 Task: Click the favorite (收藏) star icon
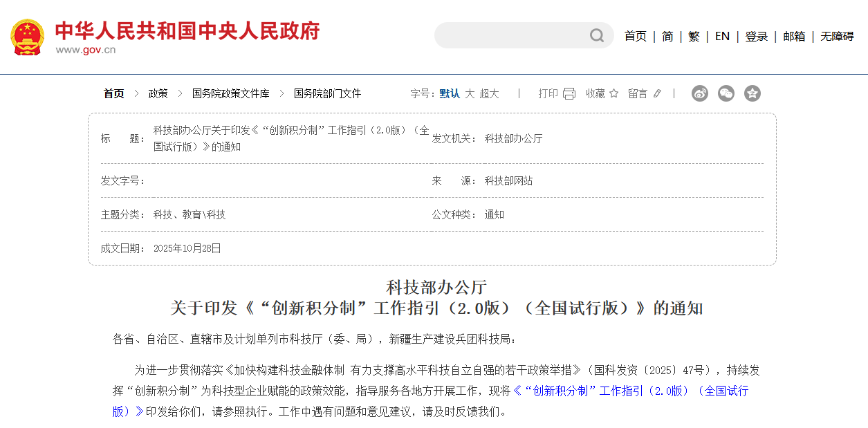613,93
